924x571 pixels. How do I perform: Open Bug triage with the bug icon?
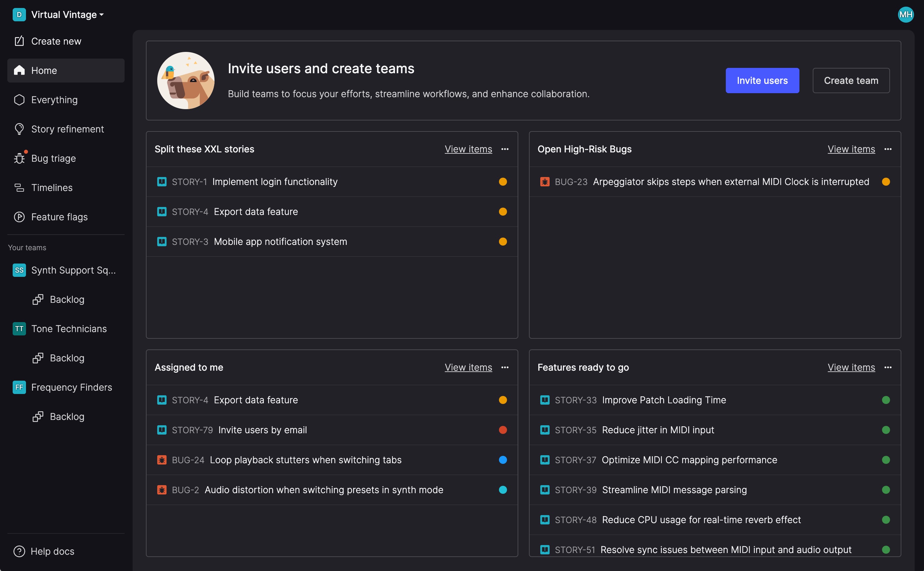coord(19,158)
